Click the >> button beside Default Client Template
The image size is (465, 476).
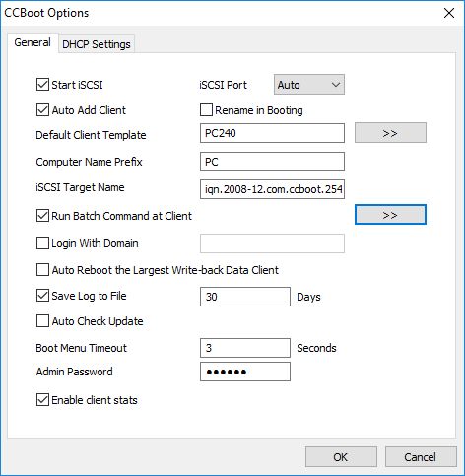(x=390, y=133)
